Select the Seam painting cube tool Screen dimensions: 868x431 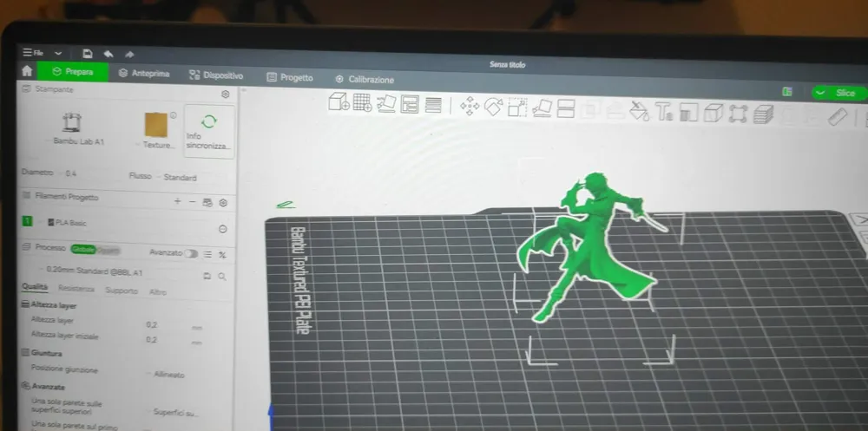(713, 113)
